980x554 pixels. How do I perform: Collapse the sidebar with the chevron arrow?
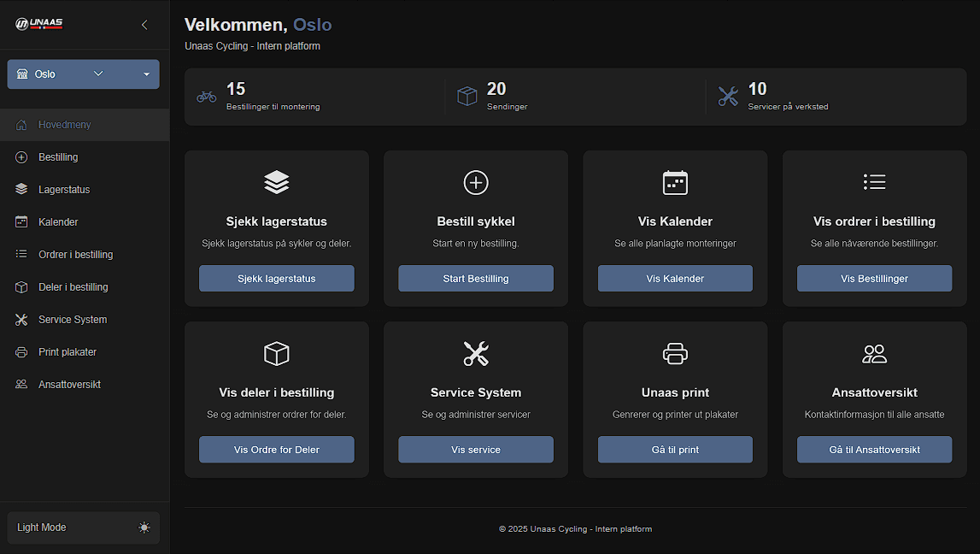144,25
